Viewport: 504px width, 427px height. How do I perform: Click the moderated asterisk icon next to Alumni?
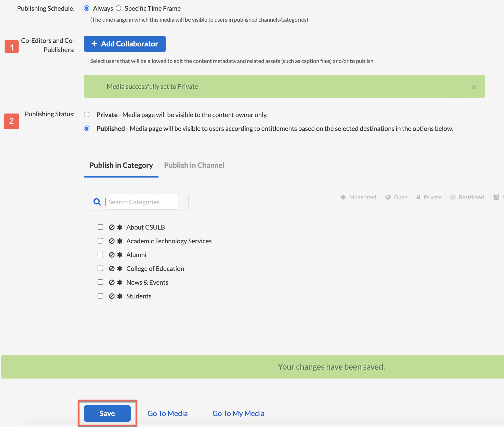point(121,255)
